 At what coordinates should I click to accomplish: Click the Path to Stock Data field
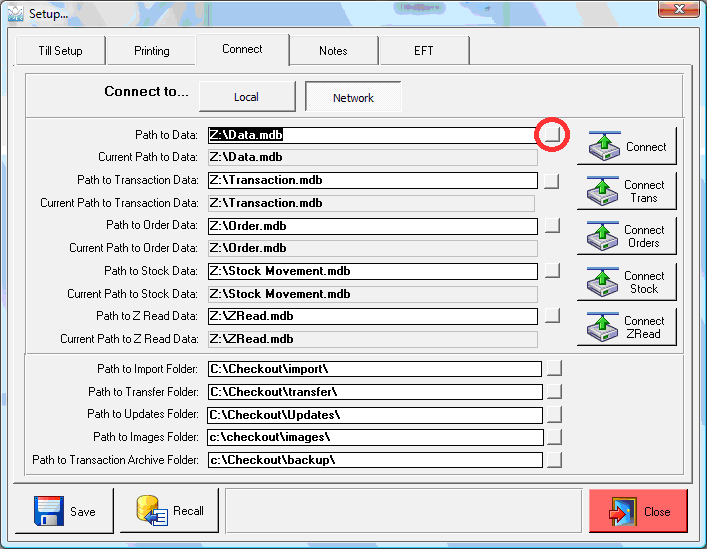pyautogui.click(x=372, y=271)
